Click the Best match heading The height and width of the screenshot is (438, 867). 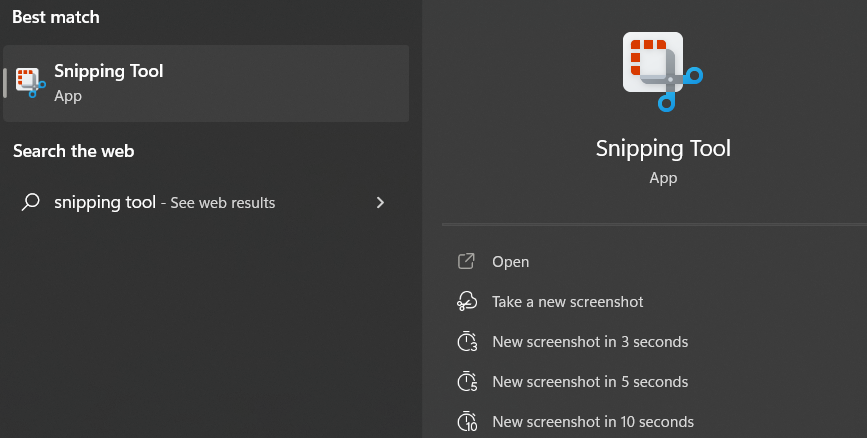pyautogui.click(x=56, y=17)
